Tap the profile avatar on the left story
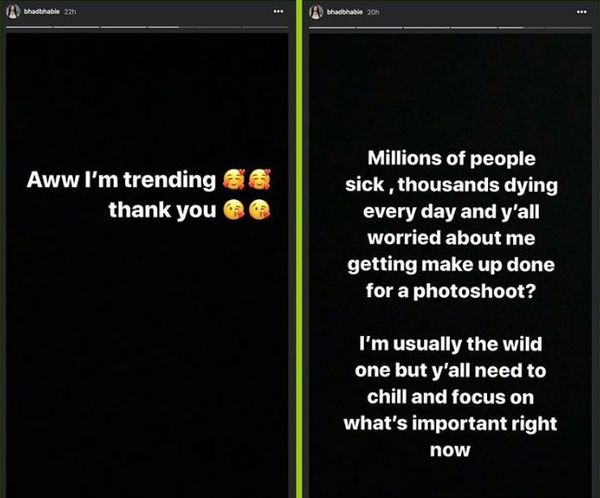600x498 pixels. click(x=13, y=12)
